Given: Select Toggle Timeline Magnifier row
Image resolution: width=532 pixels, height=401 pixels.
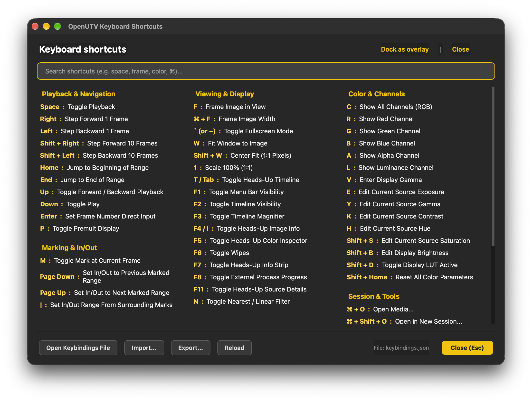Looking at the screenshot, I should click(239, 216).
